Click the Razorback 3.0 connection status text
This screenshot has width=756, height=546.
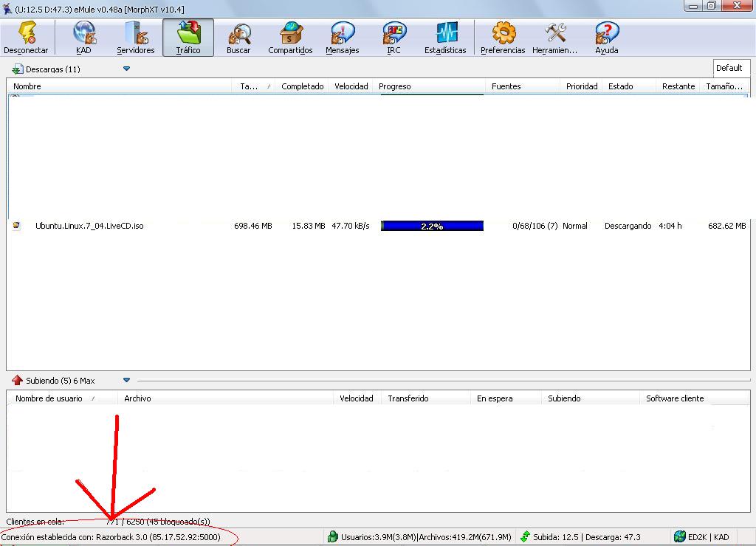point(111,537)
